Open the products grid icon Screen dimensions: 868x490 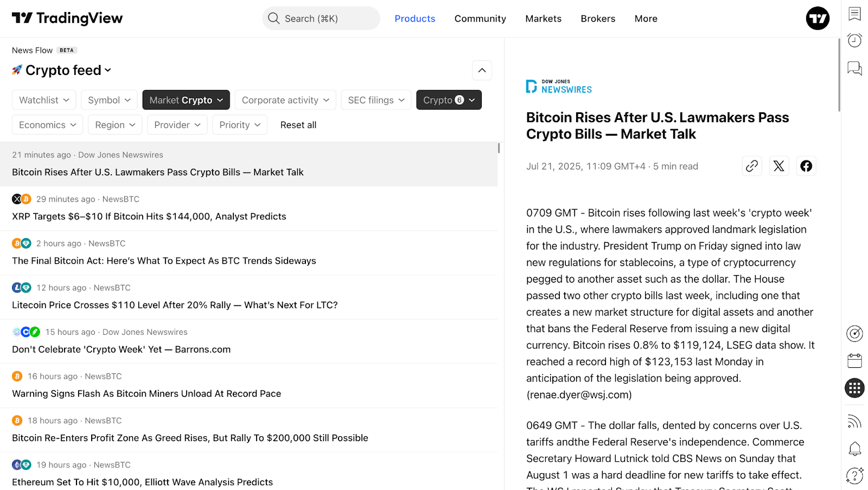tap(854, 388)
